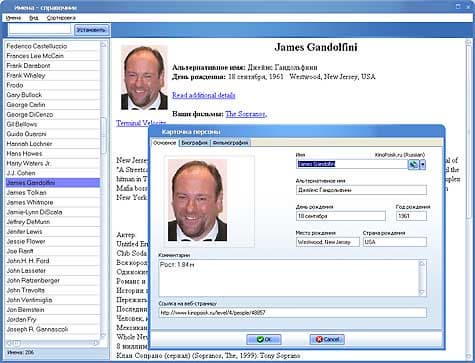Viewport: 475px width, 363px height.
Task: Click the comments box scroll-down arrow
Action: pos(422,293)
